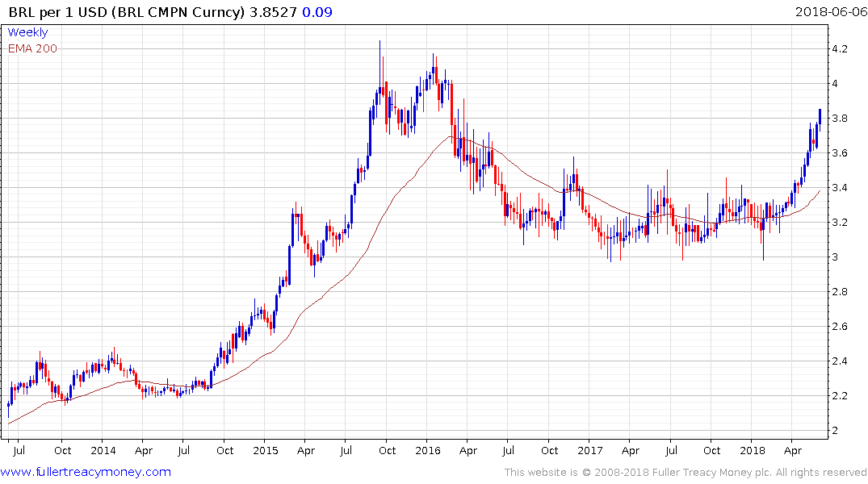
Task: Click the 2014 time axis label
Action: pyautogui.click(x=103, y=450)
